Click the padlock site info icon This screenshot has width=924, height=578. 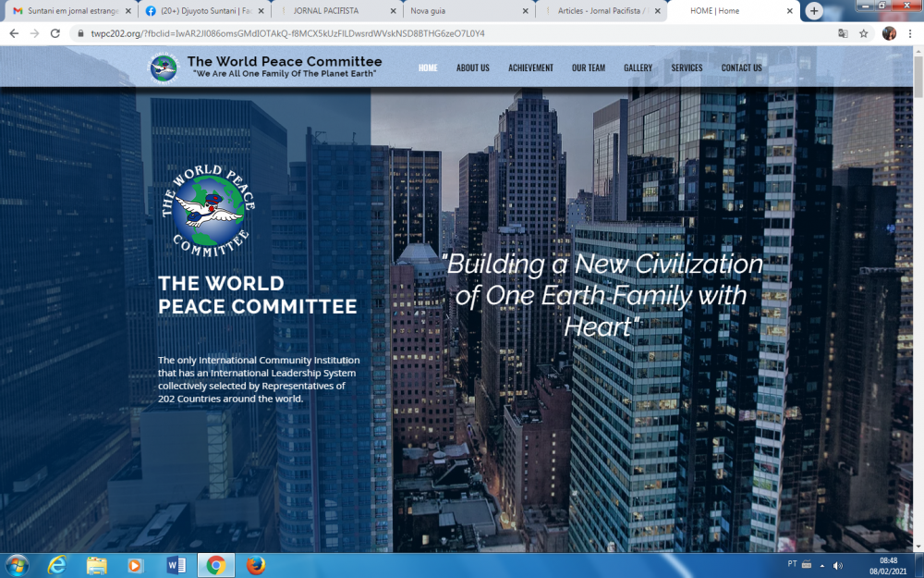click(80, 33)
